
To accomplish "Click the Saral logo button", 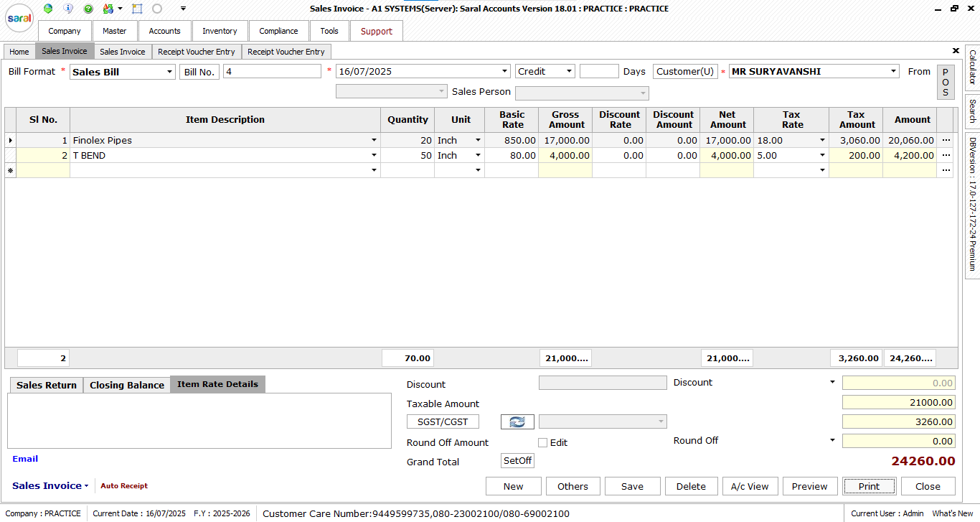I will pyautogui.click(x=19, y=19).
